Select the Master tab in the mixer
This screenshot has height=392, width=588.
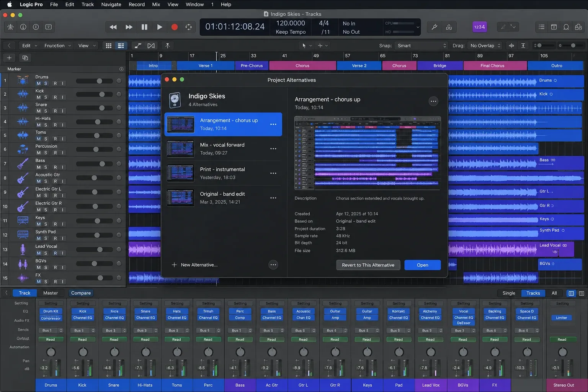[x=51, y=293]
